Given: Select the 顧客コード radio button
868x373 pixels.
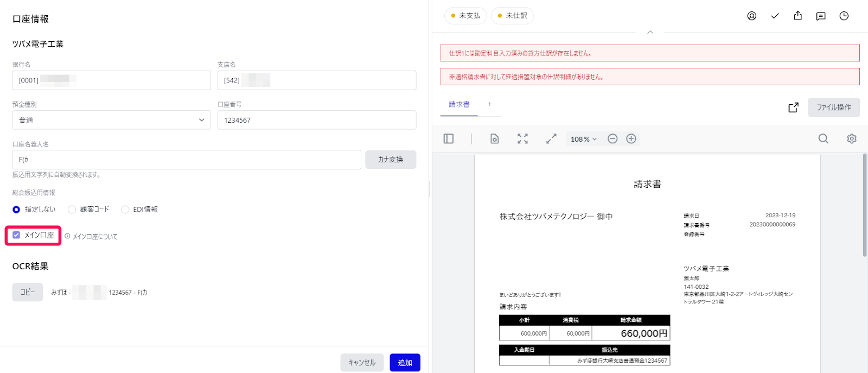Looking at the screenshot, I should (72, 210).
